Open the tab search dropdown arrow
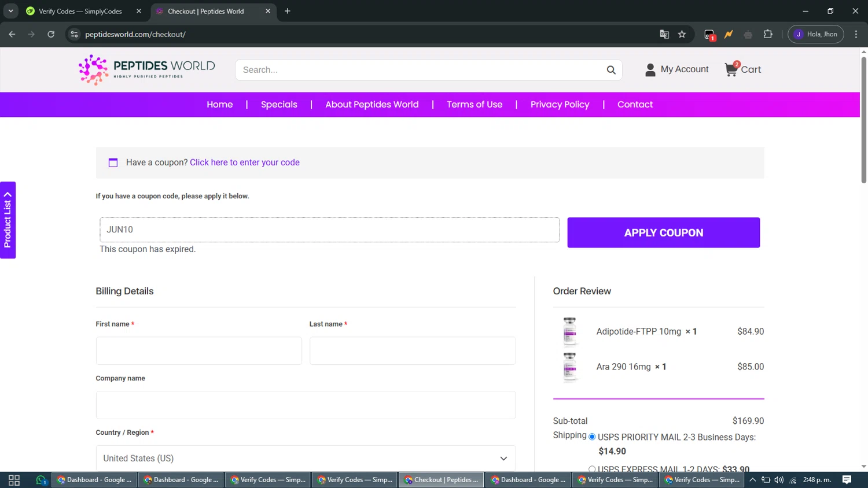The image size is (868, 488). tap(10, 11)
